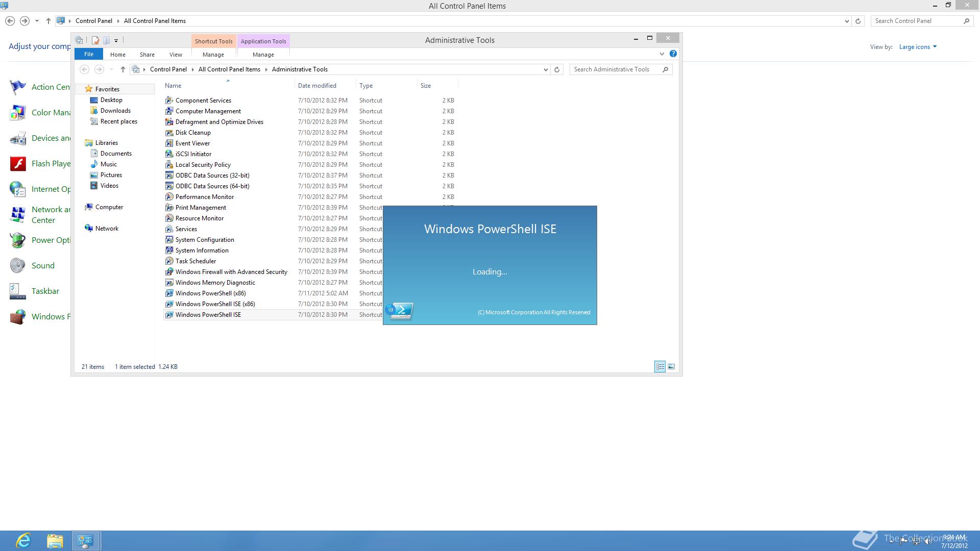Screen dimensions: 980x551
Task: Select Task Scheduler icon
Action: (169, 261)
